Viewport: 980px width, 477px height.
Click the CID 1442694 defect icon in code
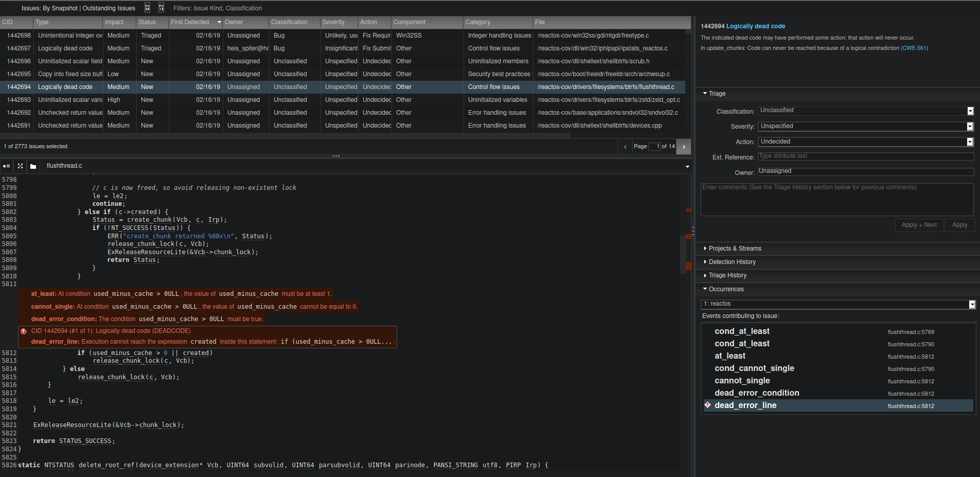coord(24,331)
